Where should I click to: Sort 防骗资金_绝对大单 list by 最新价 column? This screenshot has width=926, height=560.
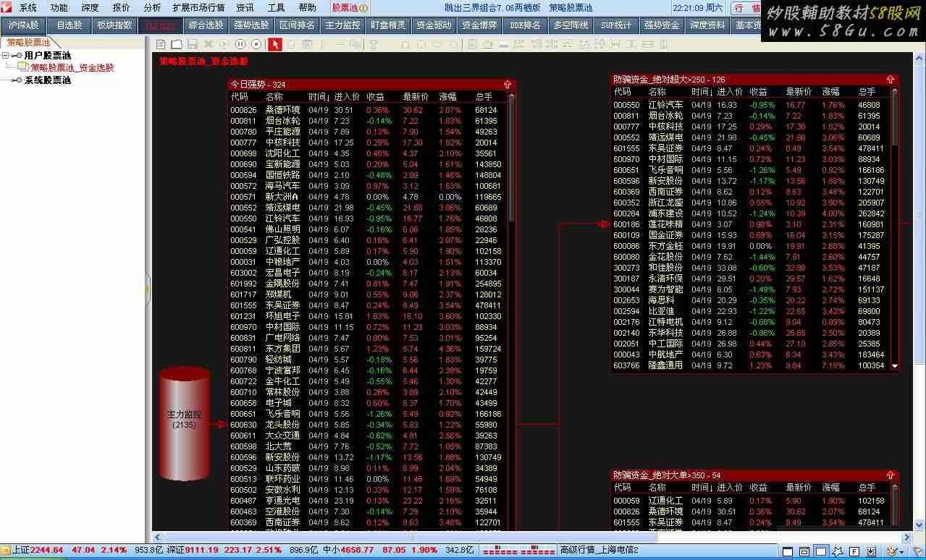799,488
